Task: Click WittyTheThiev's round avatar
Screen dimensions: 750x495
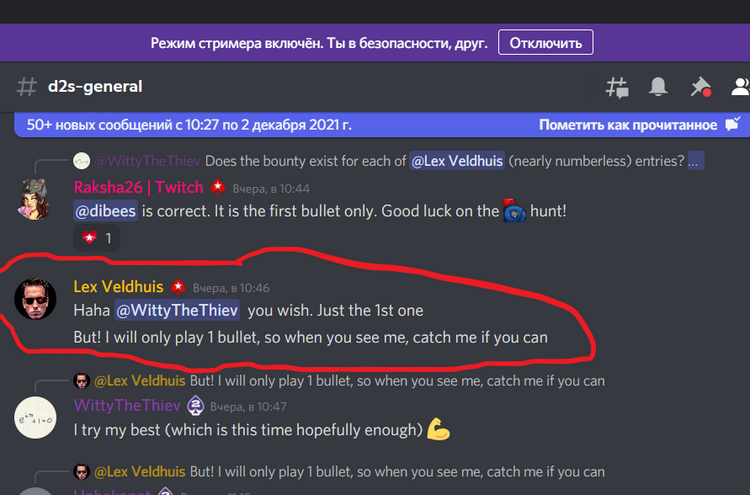Action: [x=35, y=418]
